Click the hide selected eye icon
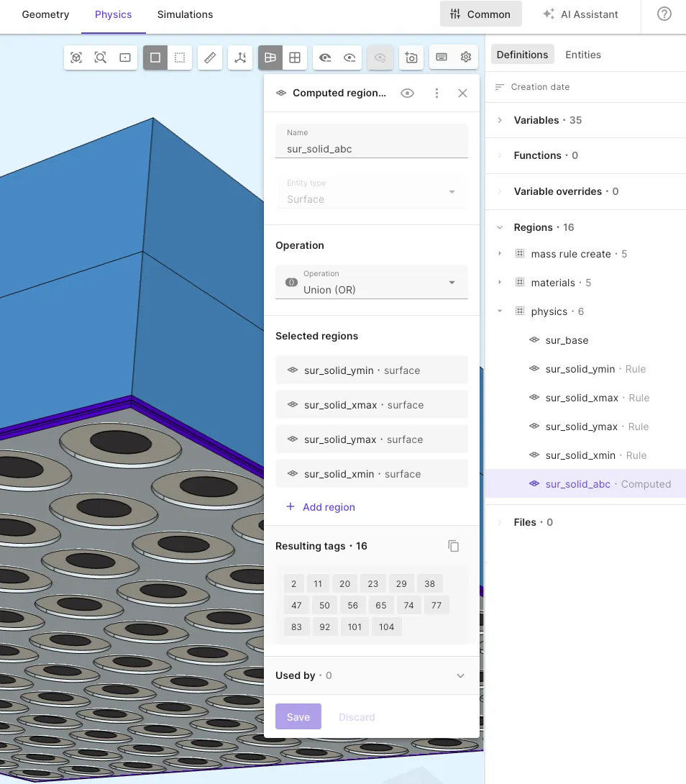The image size is (686, 784). 325,58
